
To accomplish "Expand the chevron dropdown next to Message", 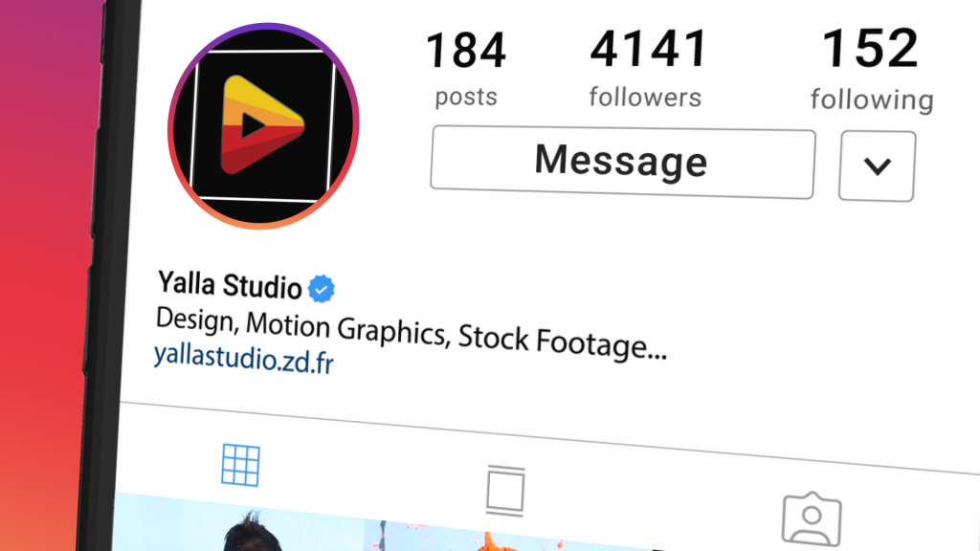I will 877,166.
